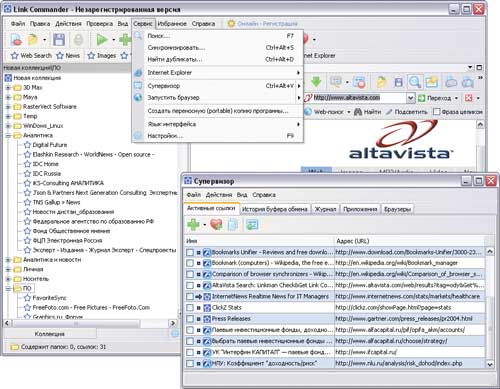Open the address bar URL dropdown
500x389 pixels.
click(411, 98)
